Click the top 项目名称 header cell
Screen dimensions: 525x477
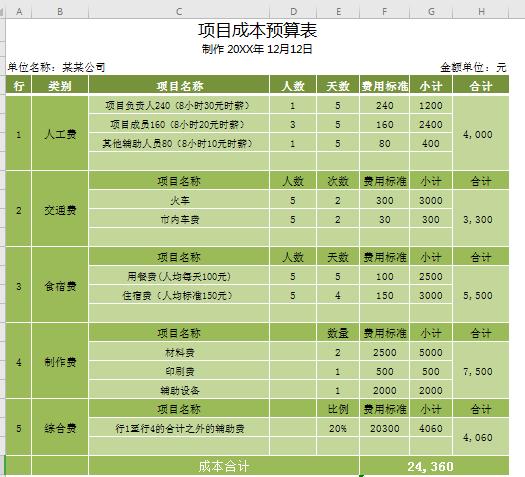click(x=179, y=86)
